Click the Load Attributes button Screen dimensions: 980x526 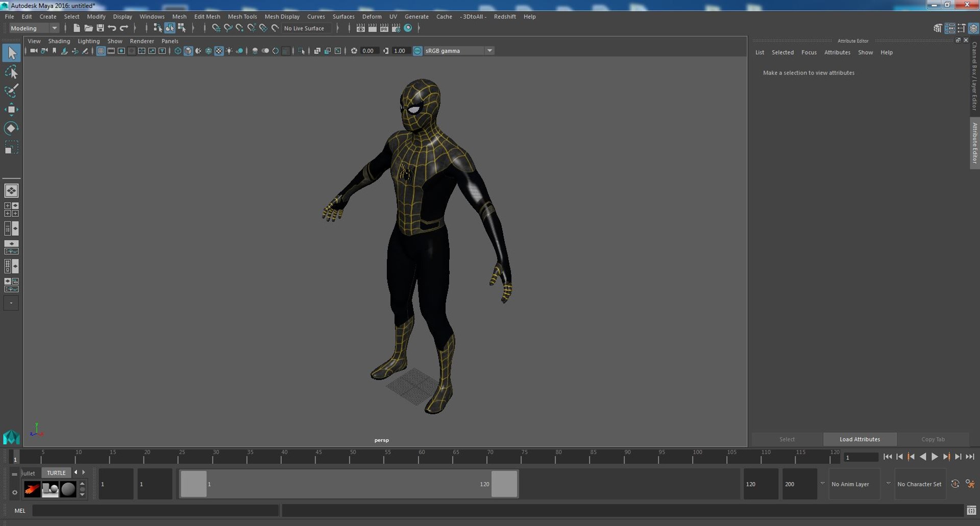click(x=860, y=439)
